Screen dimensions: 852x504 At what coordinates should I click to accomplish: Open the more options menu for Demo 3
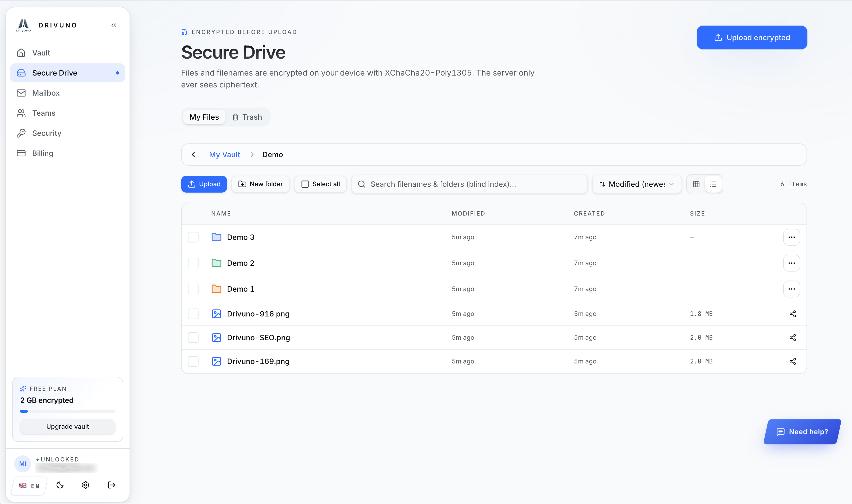[791, 237]
